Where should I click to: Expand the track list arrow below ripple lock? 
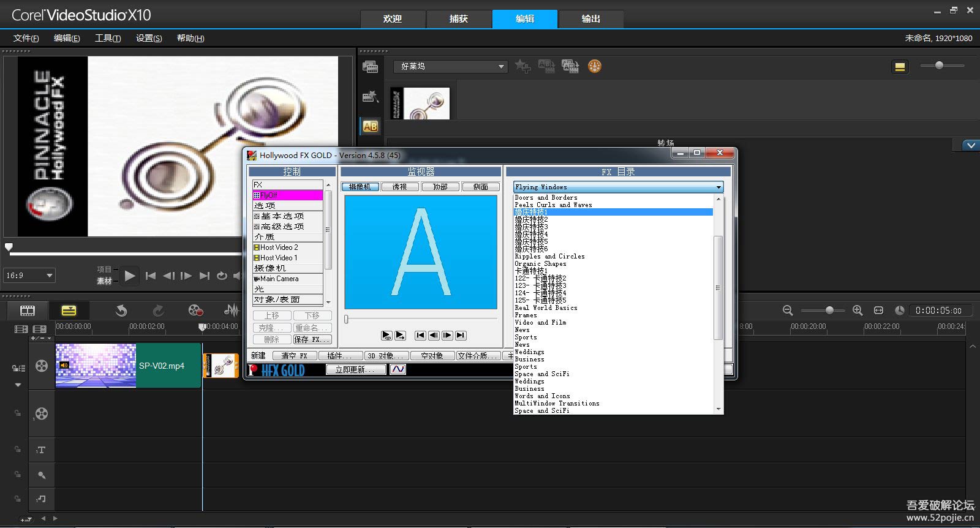point(18,385)
